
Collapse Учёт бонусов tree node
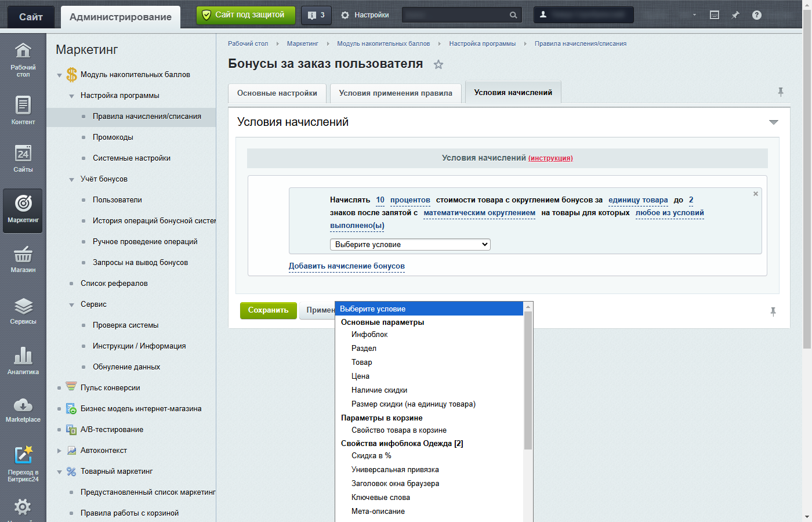[71, 180]
